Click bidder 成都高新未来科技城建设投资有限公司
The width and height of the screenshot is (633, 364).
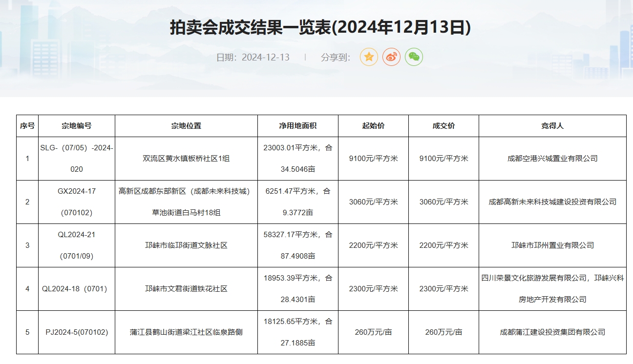click(552, 202)
